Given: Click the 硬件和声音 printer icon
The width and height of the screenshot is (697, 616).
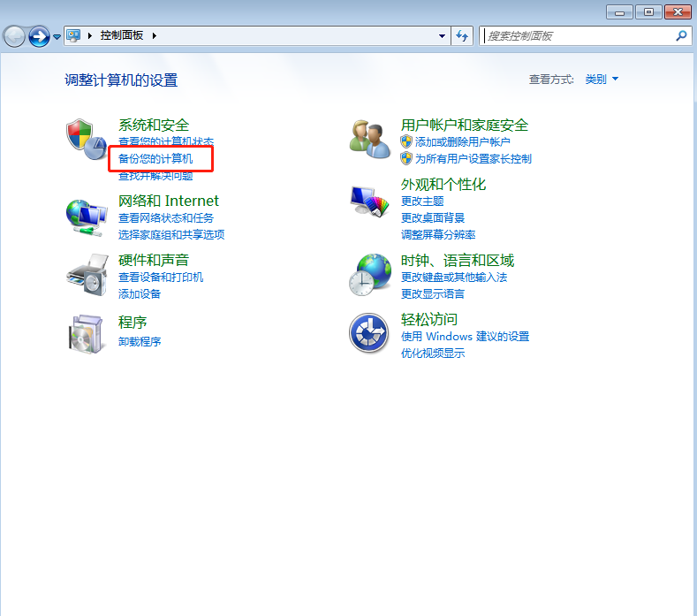Looking at the screenshot, I should click(x=87, y=274).
